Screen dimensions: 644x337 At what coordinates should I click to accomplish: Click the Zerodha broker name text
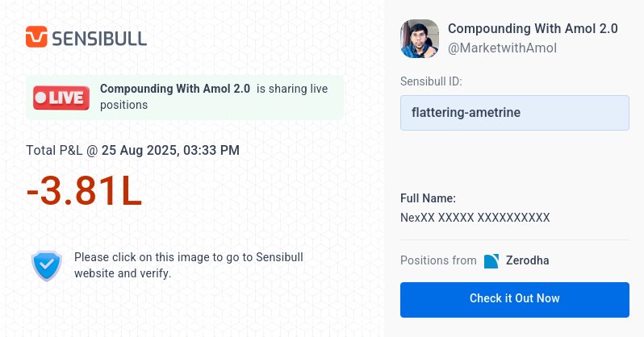tap(527, 260)
